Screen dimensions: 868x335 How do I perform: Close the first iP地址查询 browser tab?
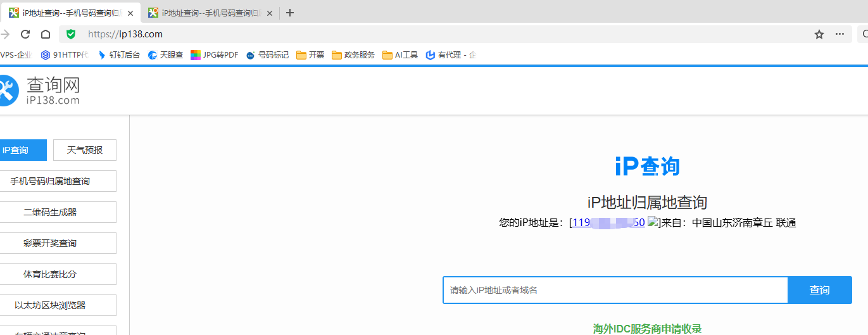130,13
